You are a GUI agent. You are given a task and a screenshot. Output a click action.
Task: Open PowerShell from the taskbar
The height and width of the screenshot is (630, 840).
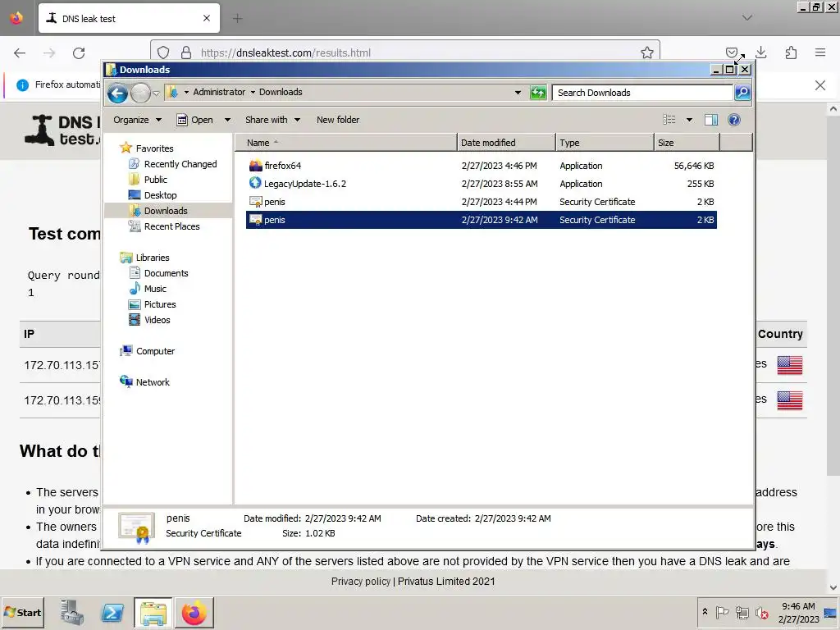(x=112, y=613)
